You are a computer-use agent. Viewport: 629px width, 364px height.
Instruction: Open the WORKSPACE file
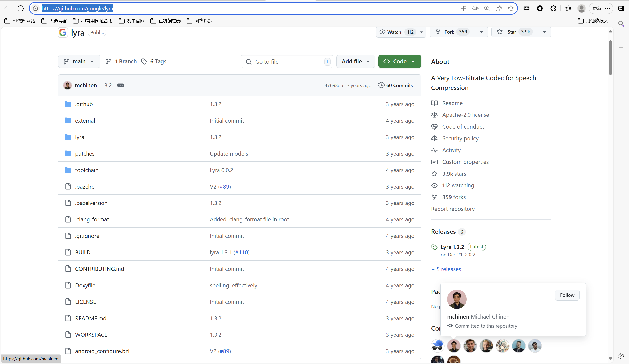pyautogui.click(x=91, y=335)
